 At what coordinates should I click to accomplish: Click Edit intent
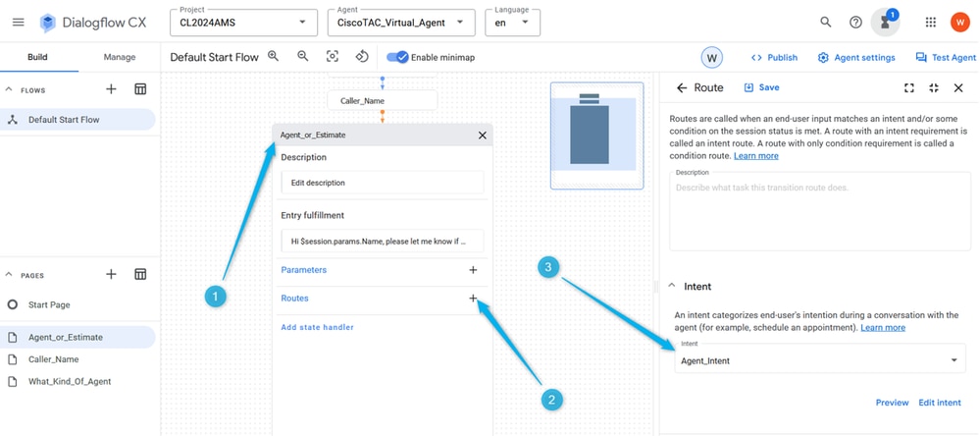point(940,403)
